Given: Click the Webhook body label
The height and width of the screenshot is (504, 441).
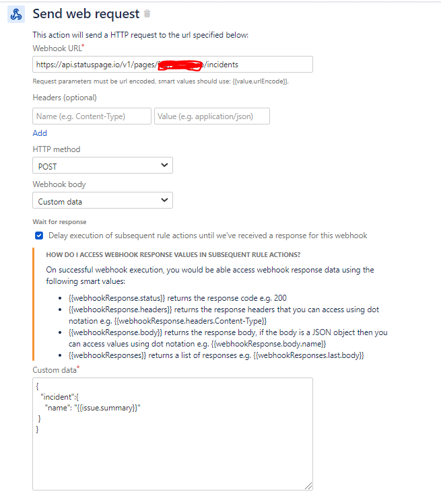Looking at the screenshot, I should tap(59, 184).
